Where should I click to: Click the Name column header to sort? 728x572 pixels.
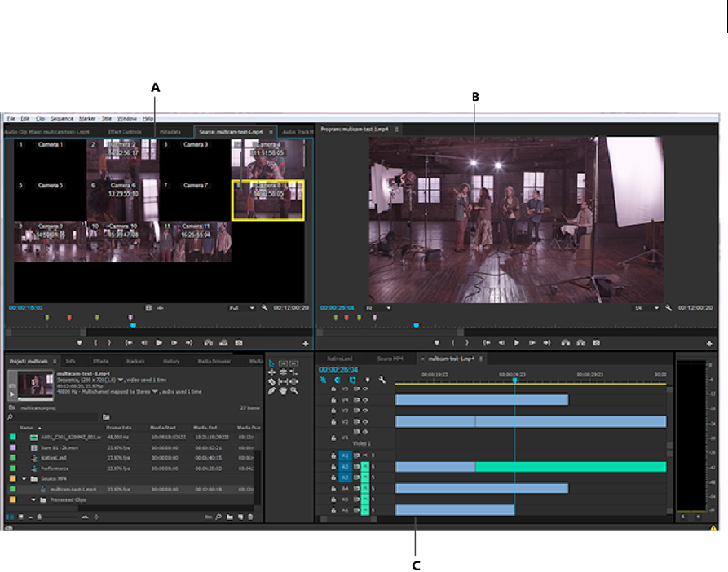[28, 428]
